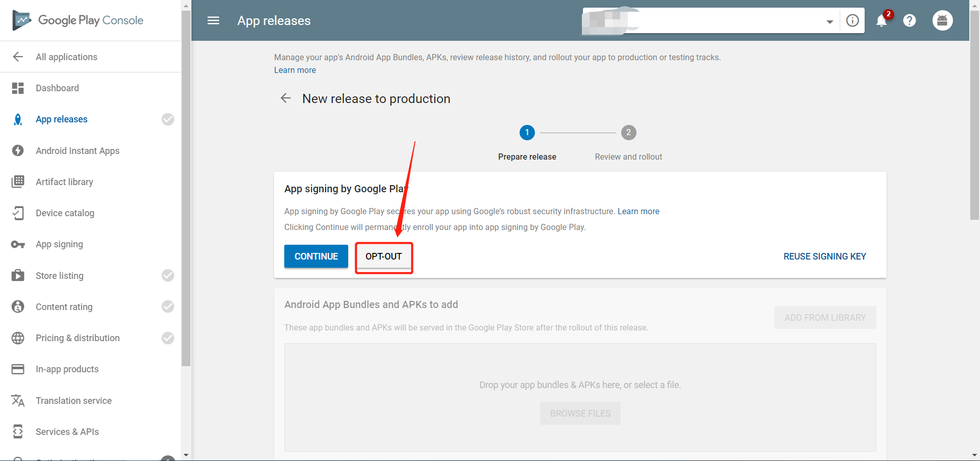
Task: Click the Store listing completed checkmark
Action: 168,275
